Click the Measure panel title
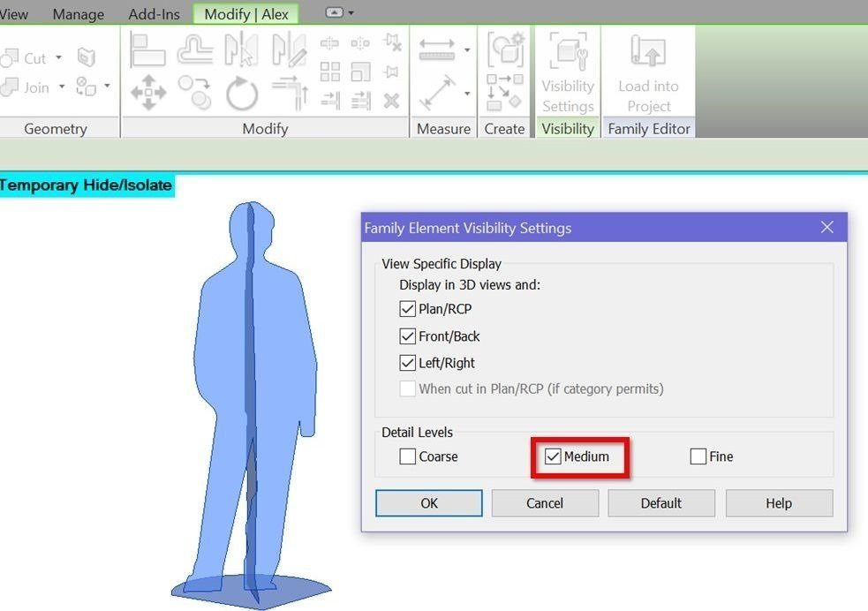Viewport: 868px width, 611px height. (x=443, y=128)
